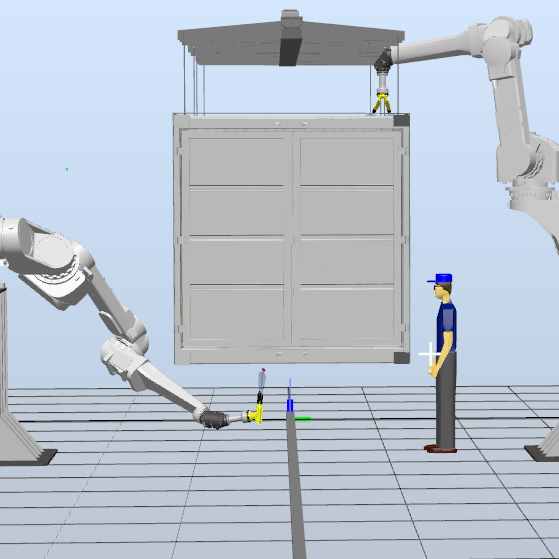Screen dimensions: 559x559
Task: Select the translucent tool tip with red point
Action: (262, 380)
